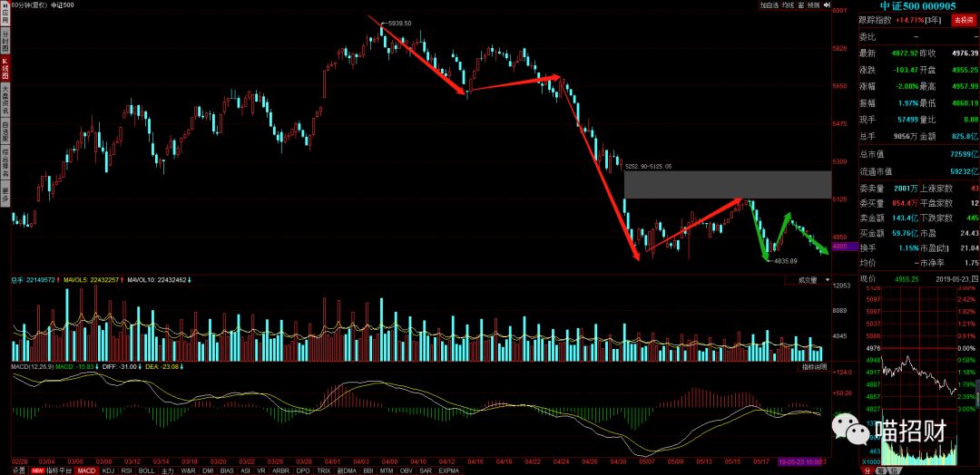This screenshot has height=475, width=980.
Task: Open the 大盘资讯 sidebar tab
Action: 5,101
